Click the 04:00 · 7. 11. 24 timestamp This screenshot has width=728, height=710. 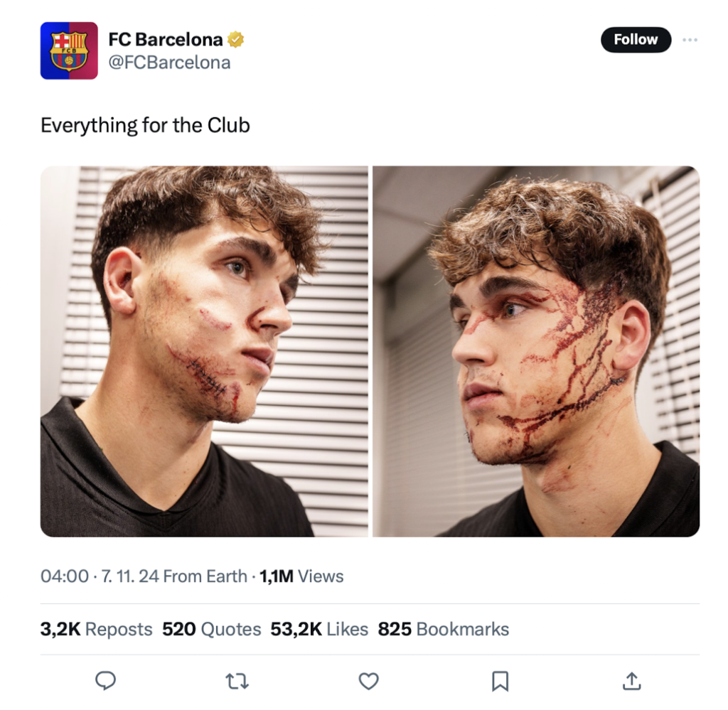click(x=100, y=576)
